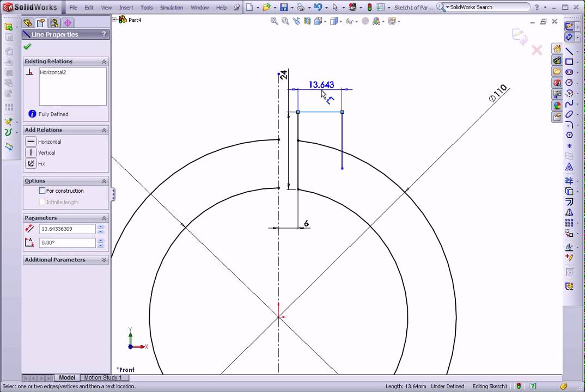Click the Exit Sketch icon
Image resolution: width=585 pixels, height=392 pixels.
pyautogui.click(x=569, y=27)
